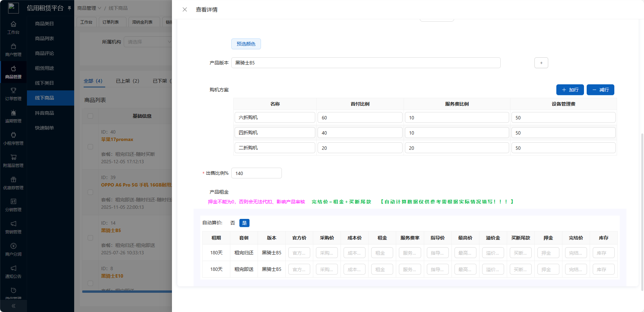The height and width of the screenshot is (312, 644).
Task: Click the 加行 button
Action: [x=570, y=90]
